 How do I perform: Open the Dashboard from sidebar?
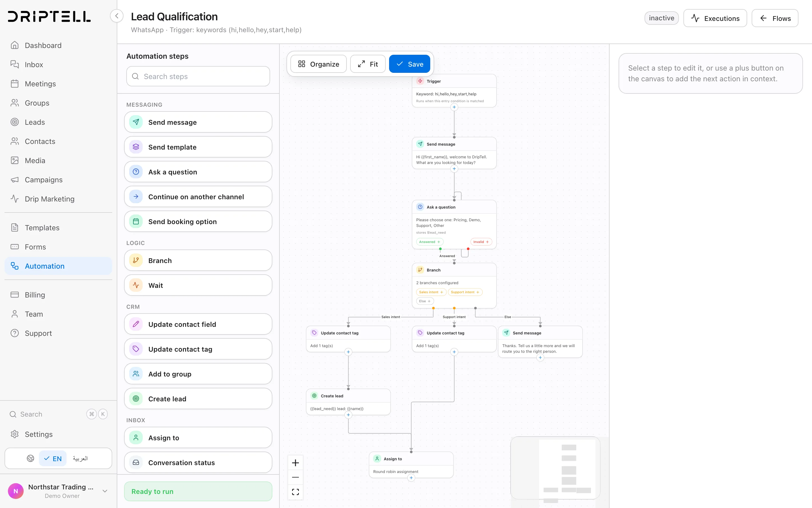coord(58,45)
